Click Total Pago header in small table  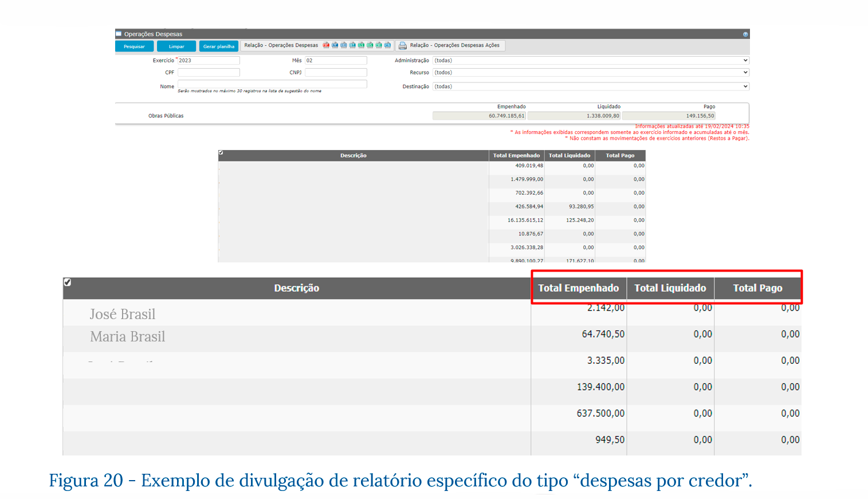[620, 155]
